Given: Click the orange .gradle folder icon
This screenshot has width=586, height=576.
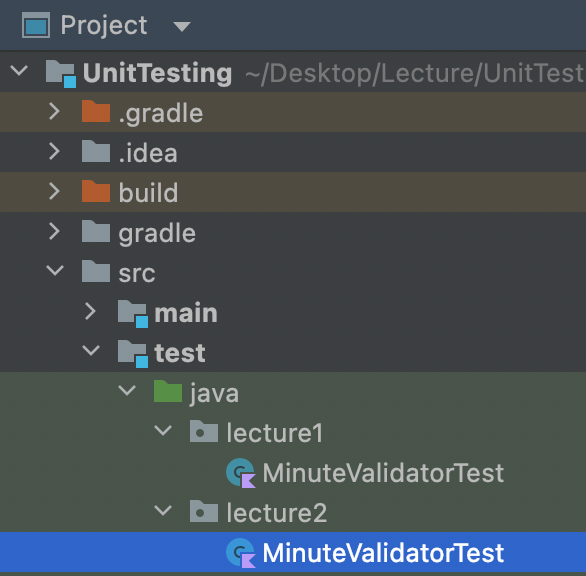Looking at the screenshot, I should [x=96, y=111].
